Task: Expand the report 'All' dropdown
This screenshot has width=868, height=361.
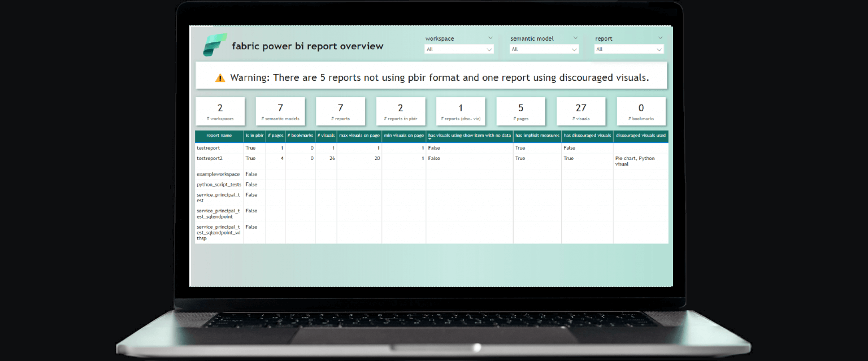Action: 629,49
